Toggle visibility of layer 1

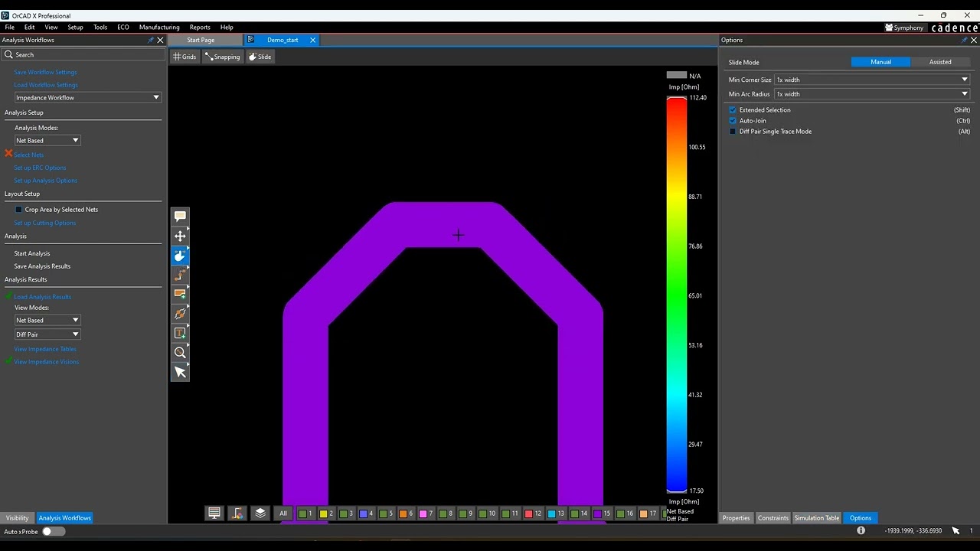point(305,514)
